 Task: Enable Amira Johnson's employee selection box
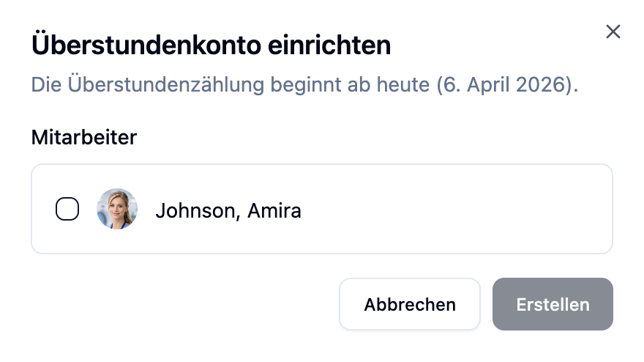coord(67,210)
